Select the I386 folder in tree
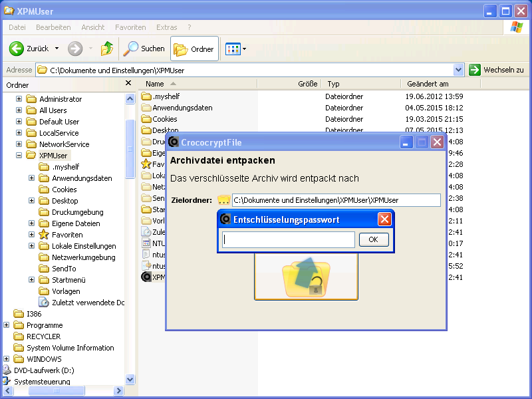This screenshot has height=399, width=532. point(27,314)
